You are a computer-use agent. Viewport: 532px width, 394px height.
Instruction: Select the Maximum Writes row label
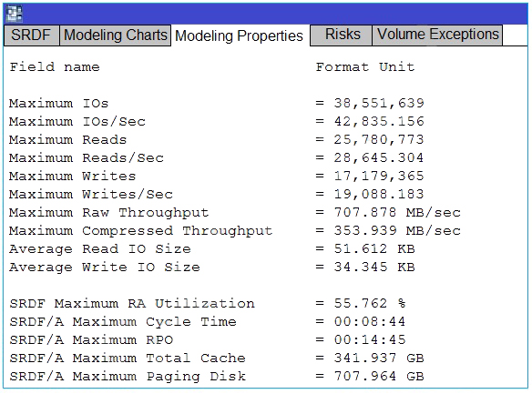pyautogui.click(x=72, y=176)
